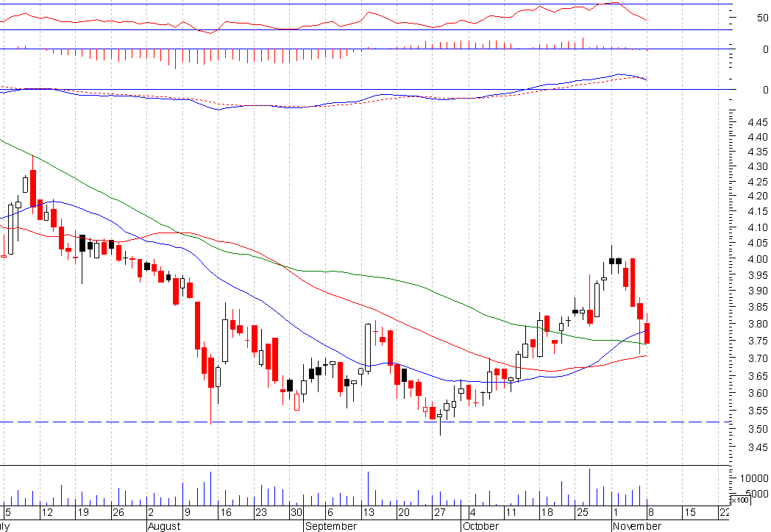The width and height of the screenshot is (771, 532).
Task: Select the dashed blue horizontal support line
Action: click(365, 422)
